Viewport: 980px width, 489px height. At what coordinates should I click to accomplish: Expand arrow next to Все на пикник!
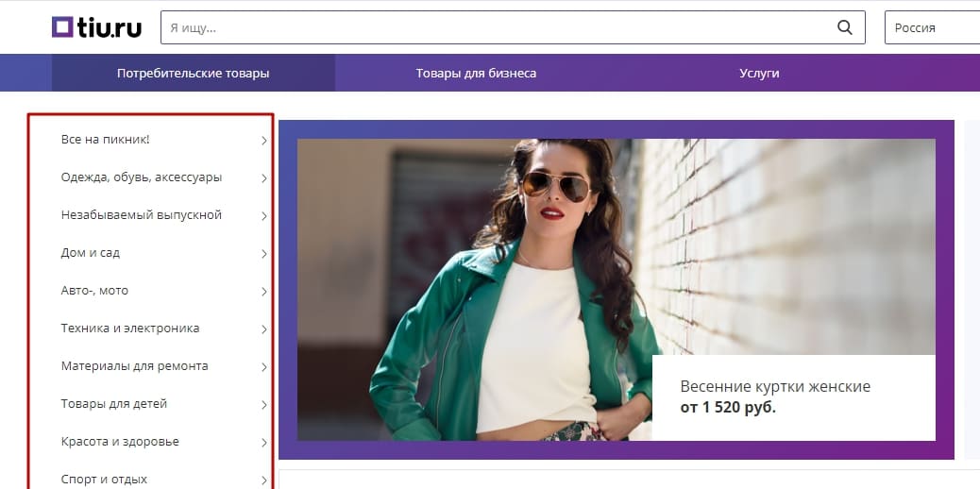pyautogui.click(x=264, y=141)
